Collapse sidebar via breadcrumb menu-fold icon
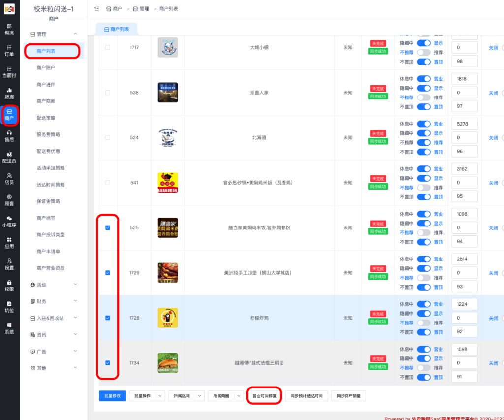This screenshot has height=420, width=504. 96,9
